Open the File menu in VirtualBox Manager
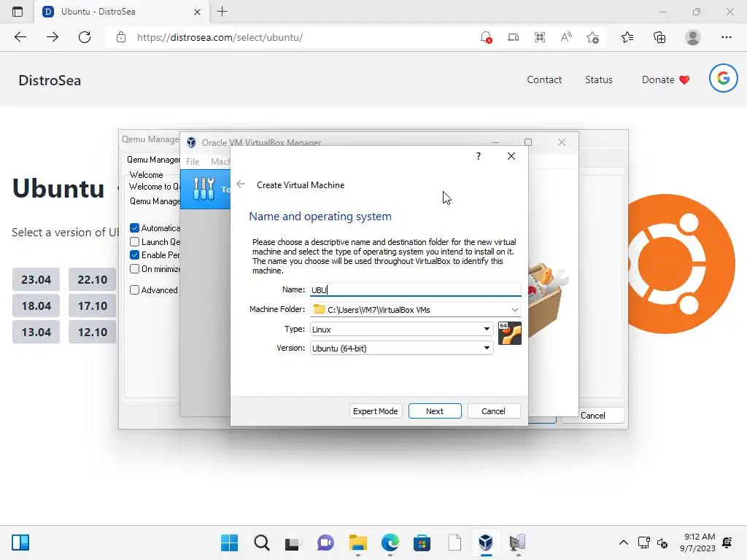The width and height of the screenshot is (747, 560). (x=193, y=162)
